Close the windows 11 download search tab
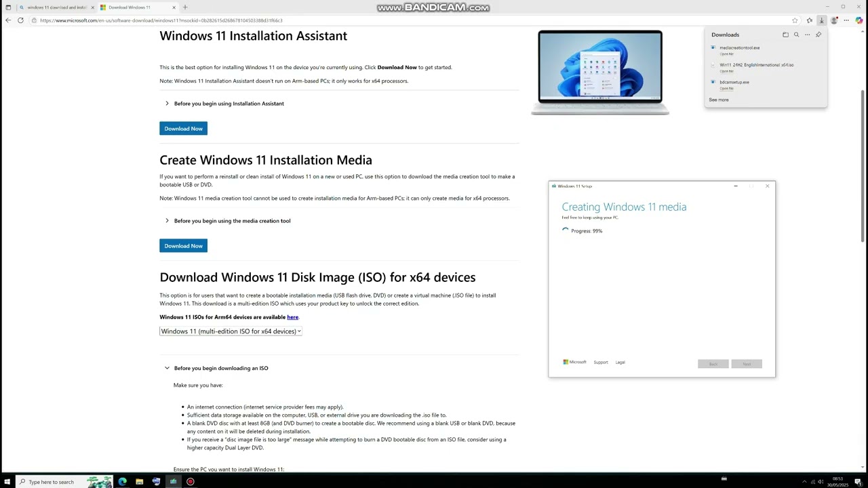Screen dimensions: 868x488 [x=93, y=7]
